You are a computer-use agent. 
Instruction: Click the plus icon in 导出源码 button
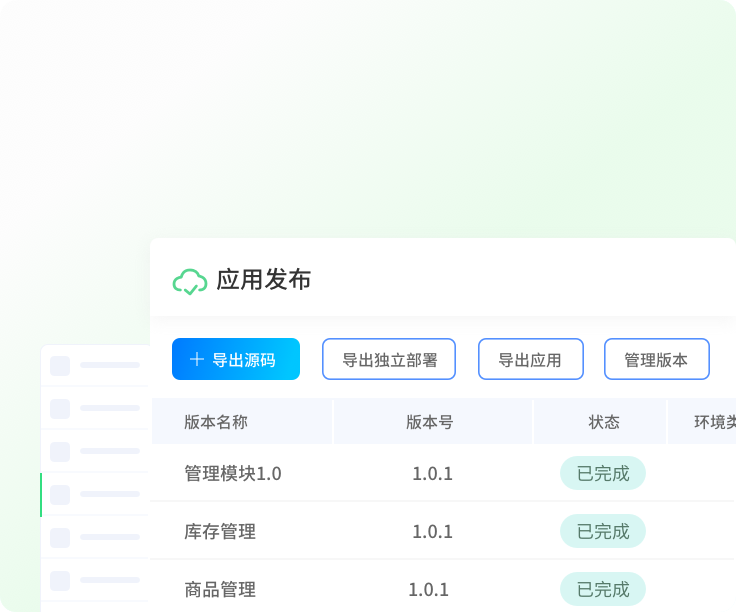(x=197, y=359)
